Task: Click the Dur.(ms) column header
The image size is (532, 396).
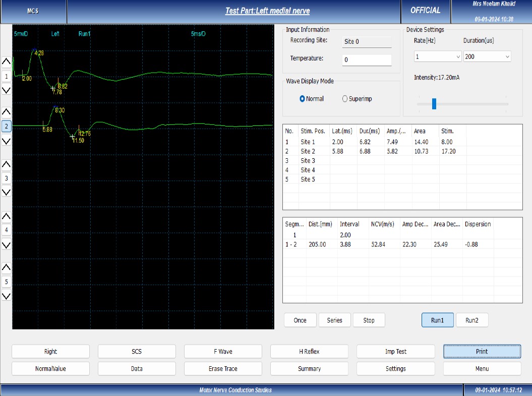Action: point(370,131)
